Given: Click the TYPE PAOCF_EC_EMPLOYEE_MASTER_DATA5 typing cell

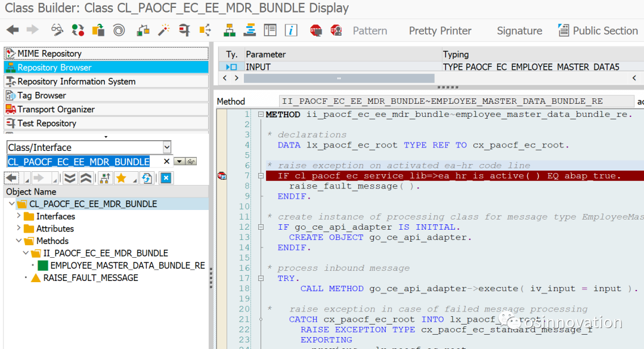Looking at the screenshot, I should [543, 67].
